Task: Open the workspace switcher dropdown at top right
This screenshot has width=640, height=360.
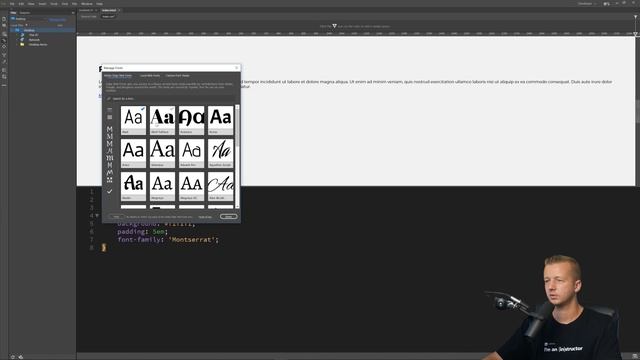Action: point(587,4)
